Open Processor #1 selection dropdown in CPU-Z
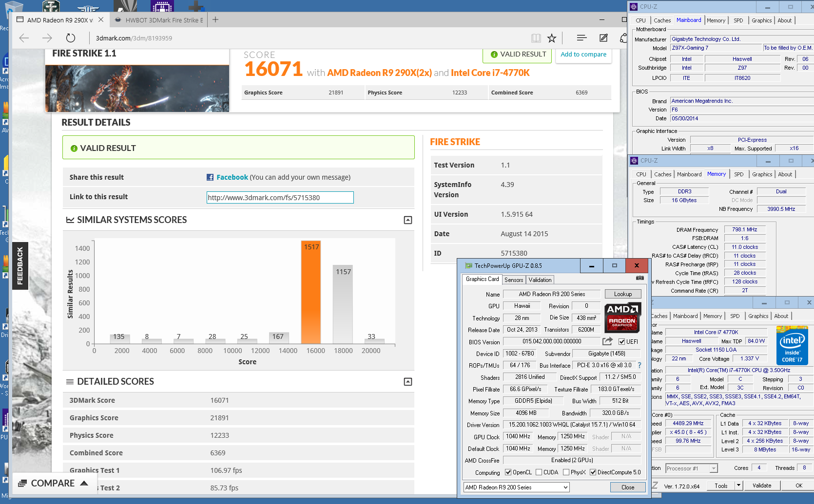 click(692, 468)
